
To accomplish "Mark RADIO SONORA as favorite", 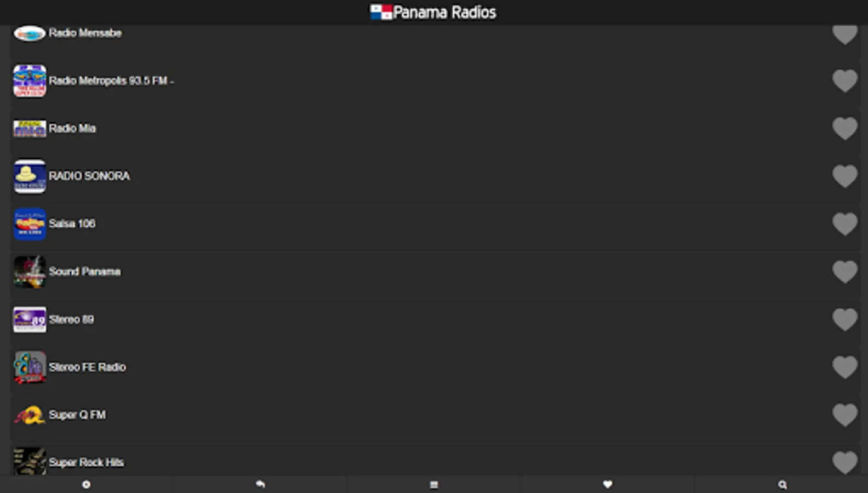I will 844,176.
